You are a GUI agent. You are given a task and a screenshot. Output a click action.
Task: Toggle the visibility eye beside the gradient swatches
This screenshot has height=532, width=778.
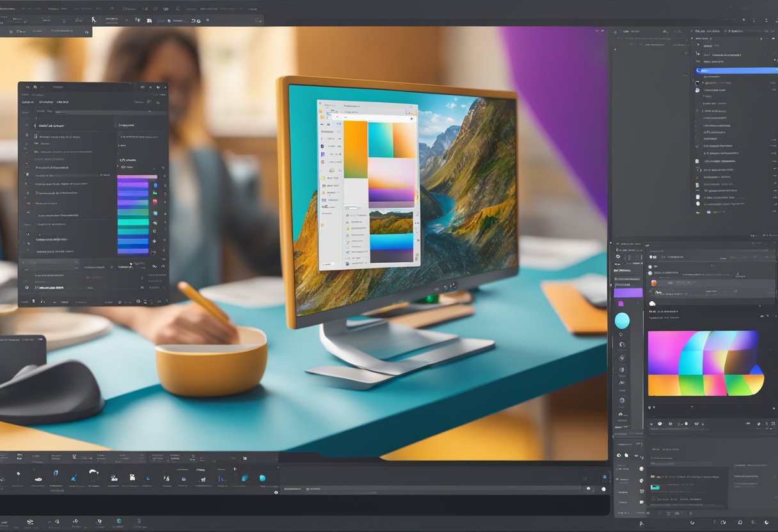pos(155,223)
